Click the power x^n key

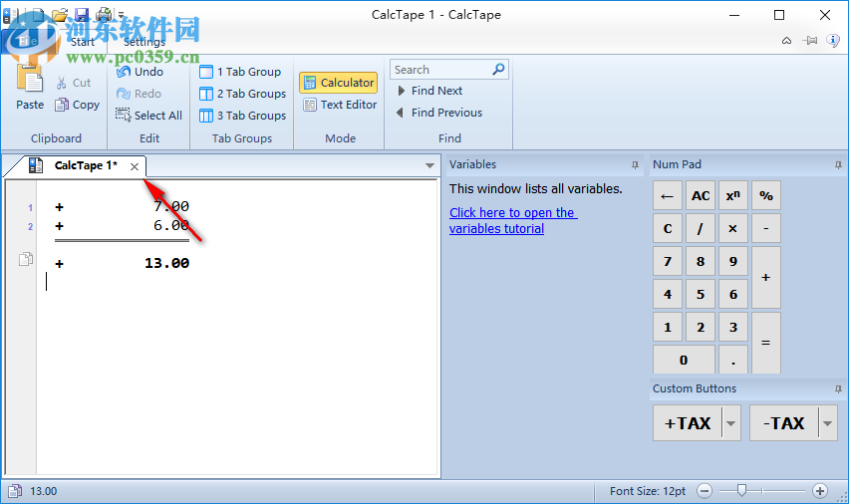pos(733,195)
